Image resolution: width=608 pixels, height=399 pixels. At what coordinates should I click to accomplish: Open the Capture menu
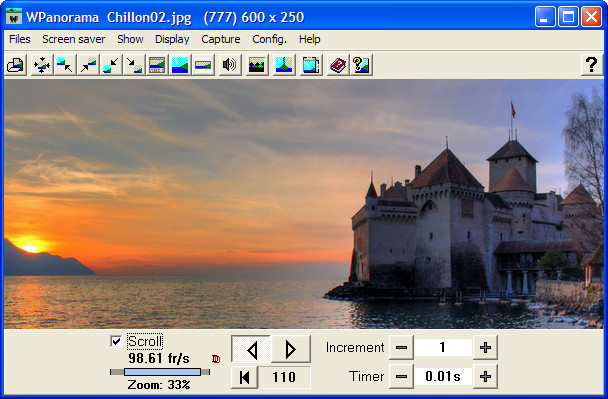coord(221,39)
